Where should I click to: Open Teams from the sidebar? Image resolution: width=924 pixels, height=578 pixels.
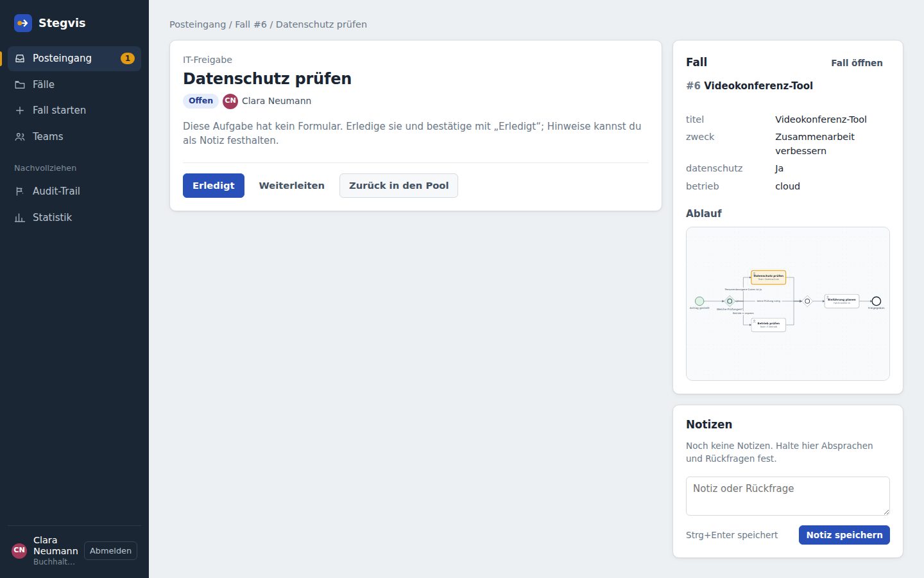click(x=74, y=137)
